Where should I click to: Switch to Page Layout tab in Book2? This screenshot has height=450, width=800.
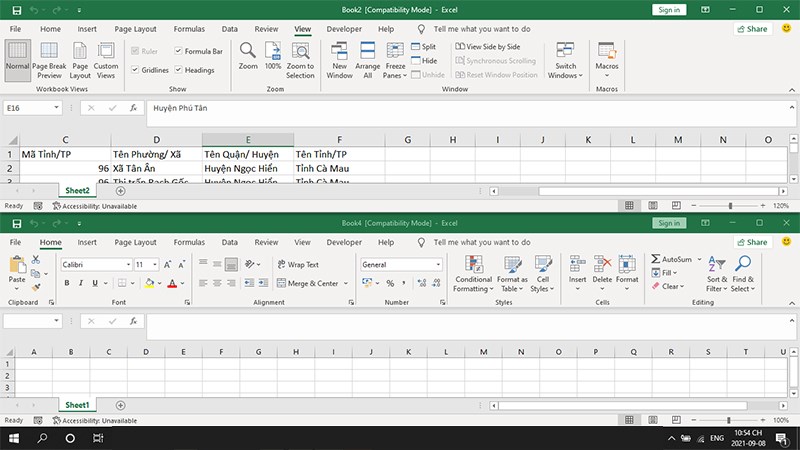(x=135, y=29)
